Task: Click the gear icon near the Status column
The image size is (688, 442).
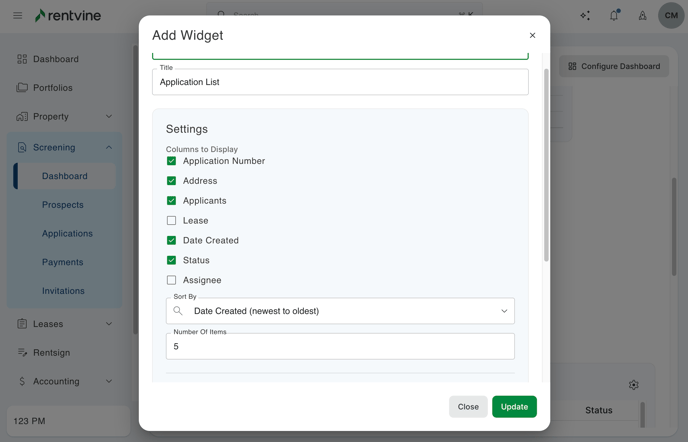Action: tap(633, 385)
